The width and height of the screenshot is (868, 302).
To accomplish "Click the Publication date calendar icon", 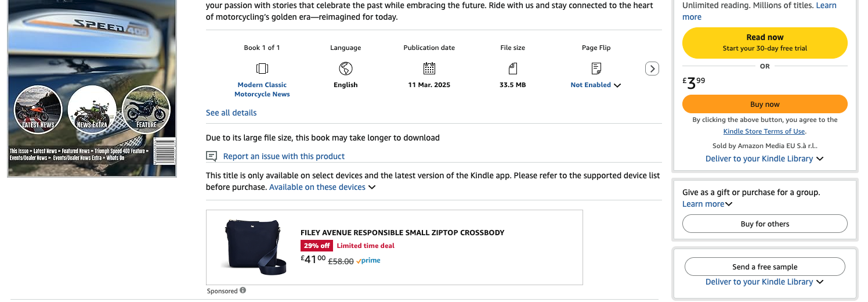I will 429,69.
